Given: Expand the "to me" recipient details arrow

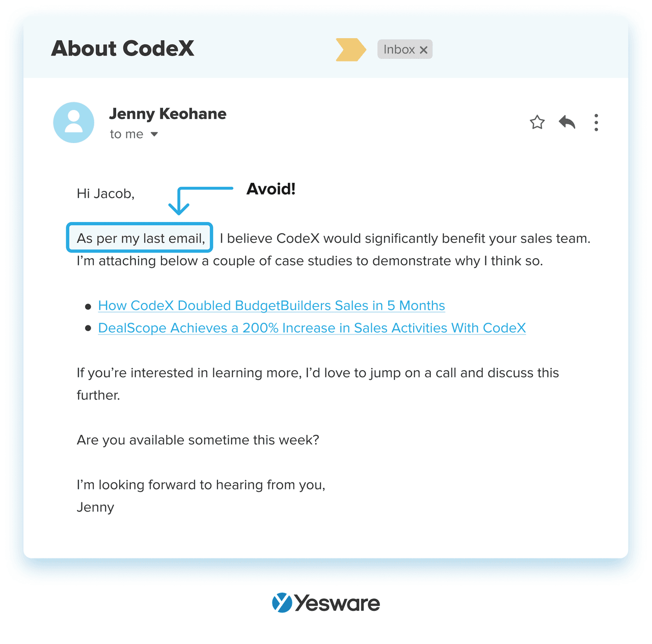Looking at the screenshot, I should click(154, 134).
